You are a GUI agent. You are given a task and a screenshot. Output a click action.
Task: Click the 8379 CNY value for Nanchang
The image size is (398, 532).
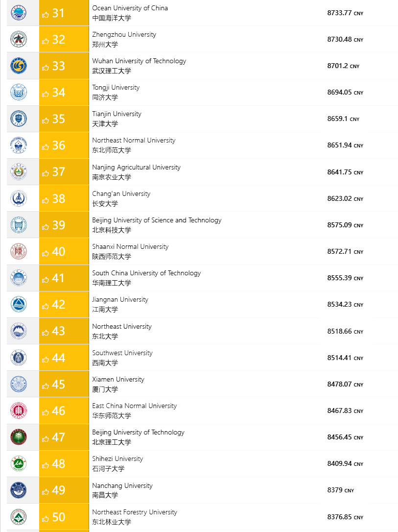tap(340, 490)
